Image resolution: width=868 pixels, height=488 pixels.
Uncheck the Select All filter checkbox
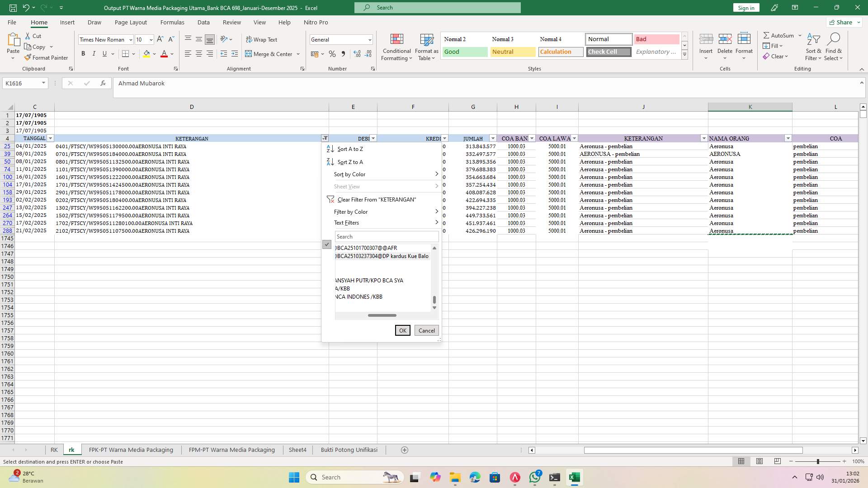pyautogui.click(x=327, y=244)
